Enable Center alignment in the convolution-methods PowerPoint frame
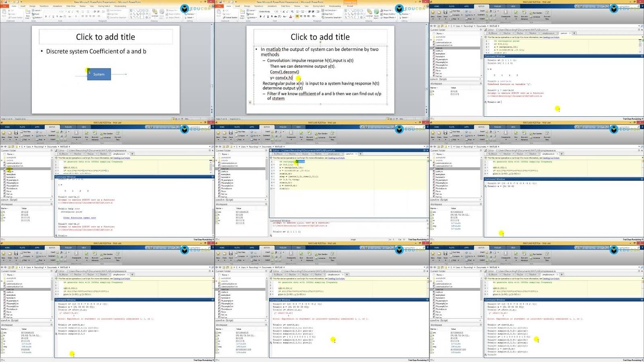This screenshot has width=644, height=362. pos(301,16)
